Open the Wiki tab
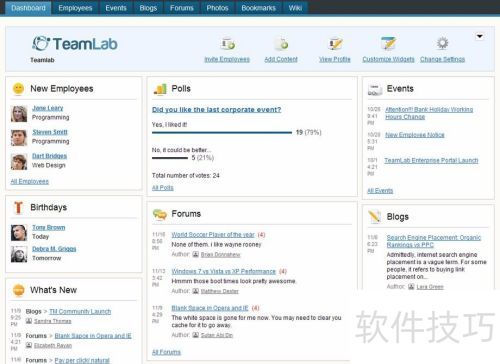The width and height of the screenshot is (500, 364). click(x=295, y=8)
